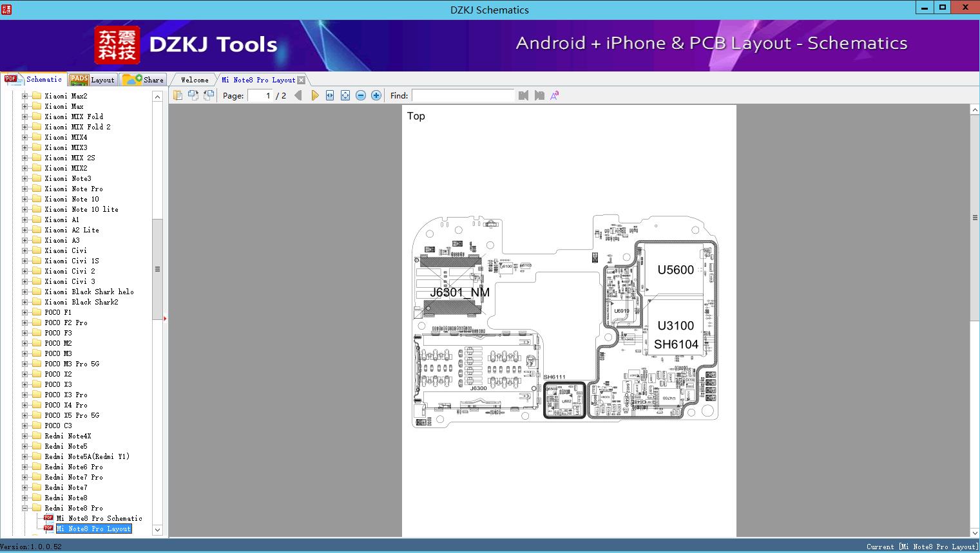Select the Xiaomi MIX Fold 2 item

(77, 127)
